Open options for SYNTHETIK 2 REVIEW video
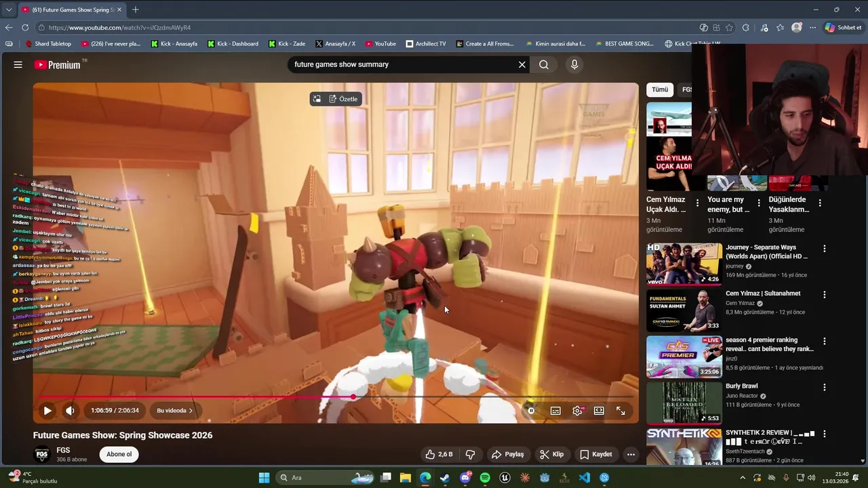This screenshot has height=488, width=868. (x=825, y=434)
